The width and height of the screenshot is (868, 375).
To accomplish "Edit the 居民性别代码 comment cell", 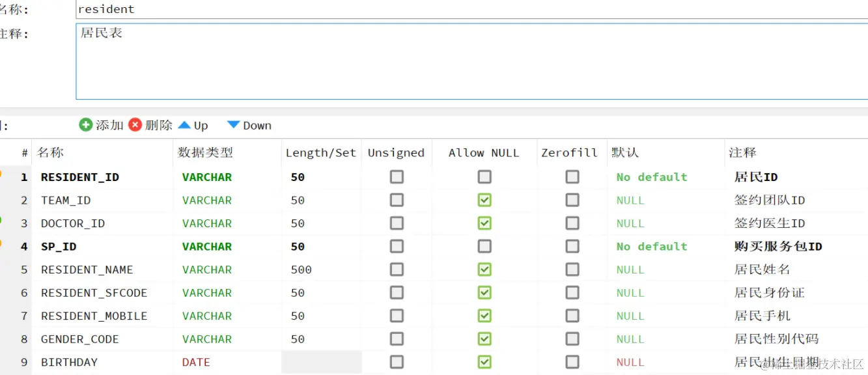I will click(x=776, y=339).
